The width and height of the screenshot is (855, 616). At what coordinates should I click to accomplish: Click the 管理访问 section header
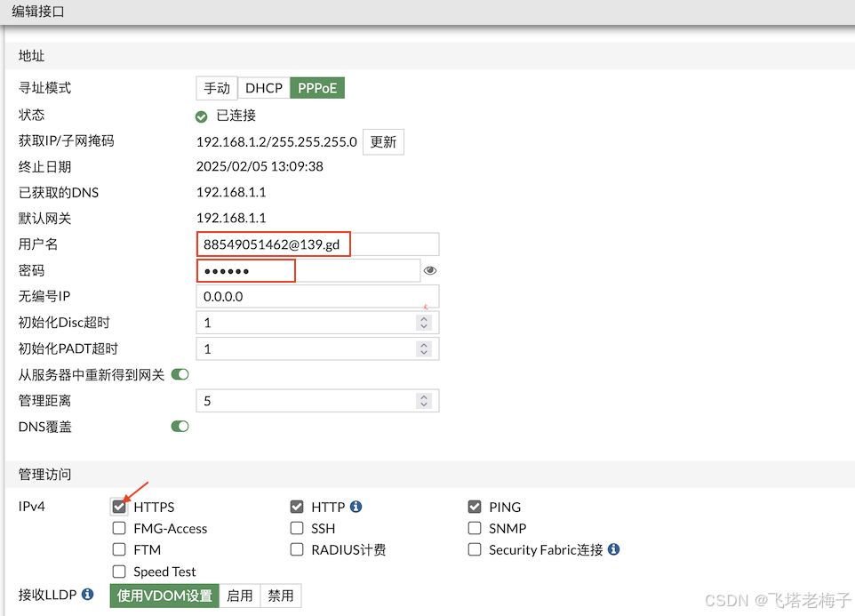(x=44, y=475)
